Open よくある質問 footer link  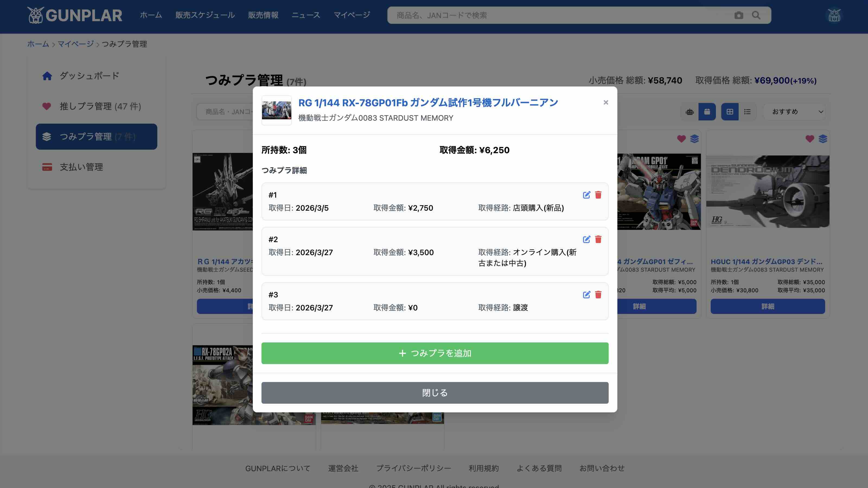tap(539, 468)
